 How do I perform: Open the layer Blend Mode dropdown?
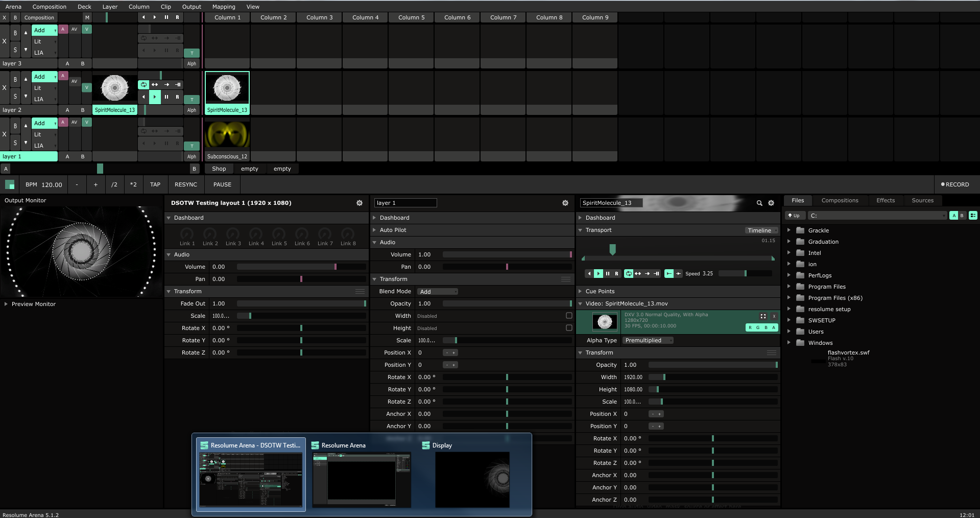click(x=438, y=292)
